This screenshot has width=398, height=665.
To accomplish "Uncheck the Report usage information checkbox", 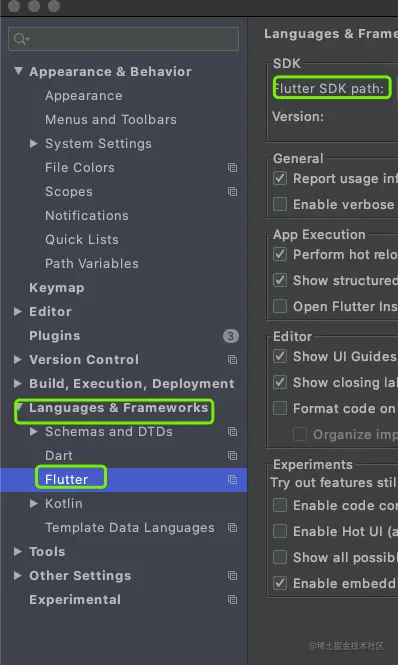I will pos(280,178).
